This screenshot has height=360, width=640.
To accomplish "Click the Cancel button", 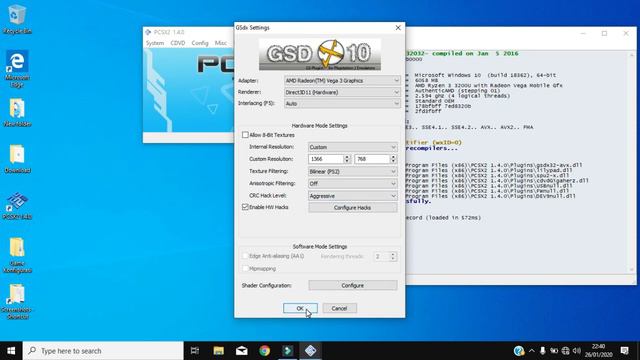I will point(339,308).
